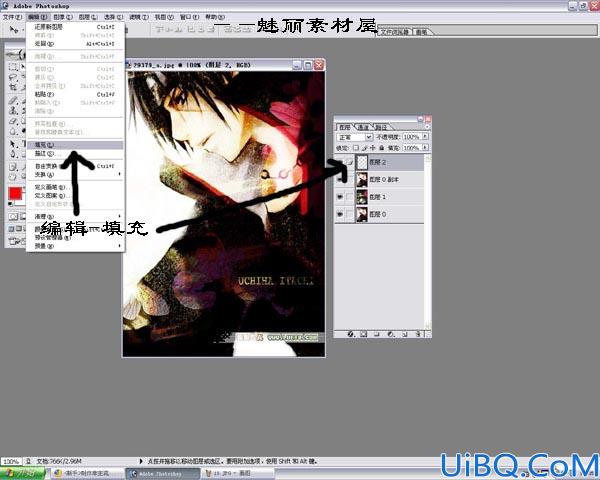
Task: Click Move tool icon in options bar
Action: click(14, 29)
